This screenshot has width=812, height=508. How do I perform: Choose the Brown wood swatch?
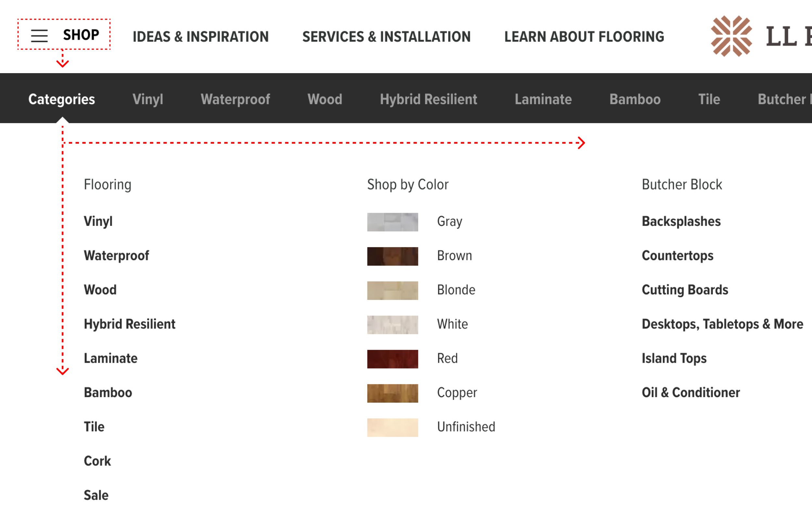[x=392, y=256]
